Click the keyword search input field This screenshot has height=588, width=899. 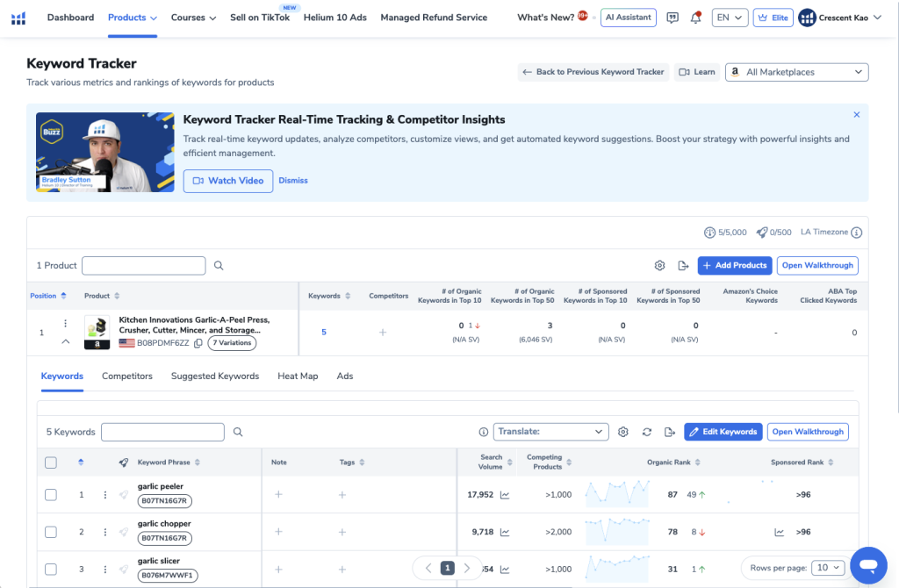tap(162, 432)
